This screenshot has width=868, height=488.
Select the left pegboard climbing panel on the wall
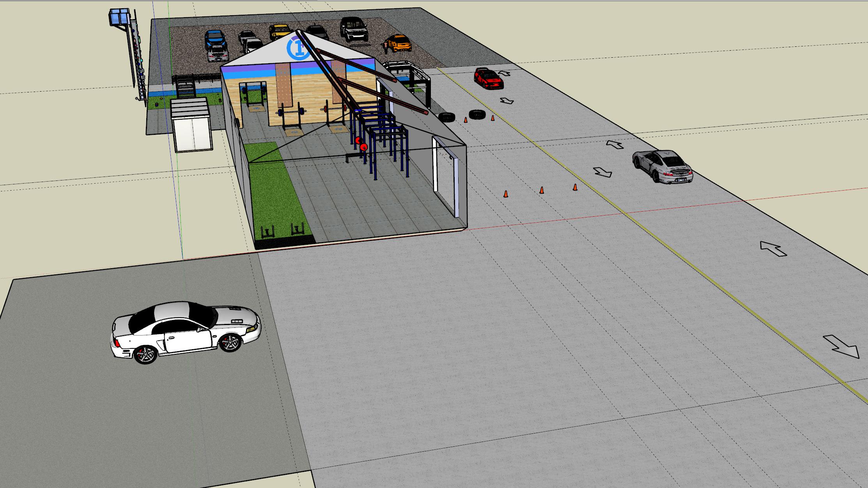tap(283, 86)
